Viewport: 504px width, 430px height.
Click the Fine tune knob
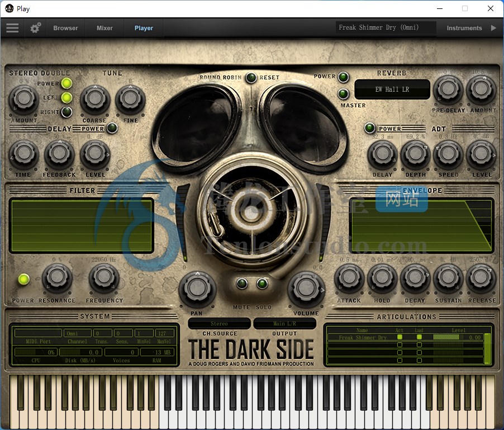point(130,100)
